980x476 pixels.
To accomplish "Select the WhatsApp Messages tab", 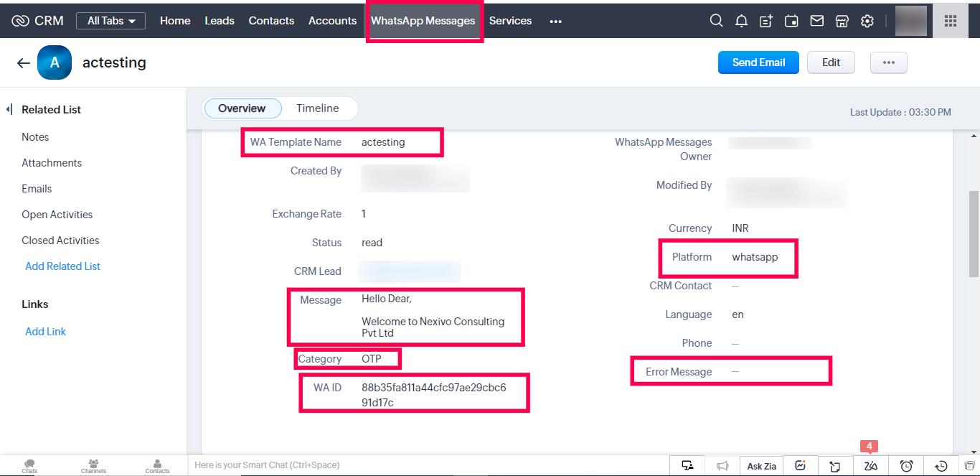I will pyautogui.click(x=423, y=21).
